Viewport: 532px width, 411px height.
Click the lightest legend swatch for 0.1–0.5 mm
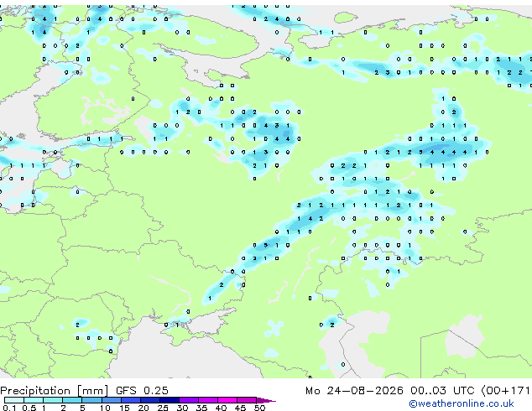pyautogui.click(x=14, y=400)
